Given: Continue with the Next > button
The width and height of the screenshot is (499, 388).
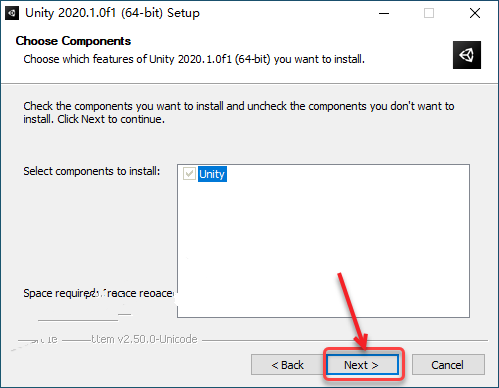Looking at the screenshot, I should pyautogui.click(x=362, y=365).
